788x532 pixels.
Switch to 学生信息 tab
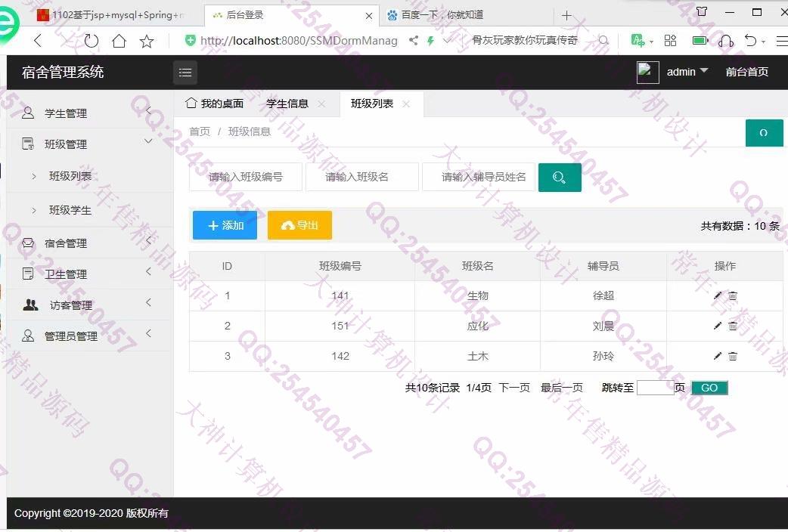287,104
